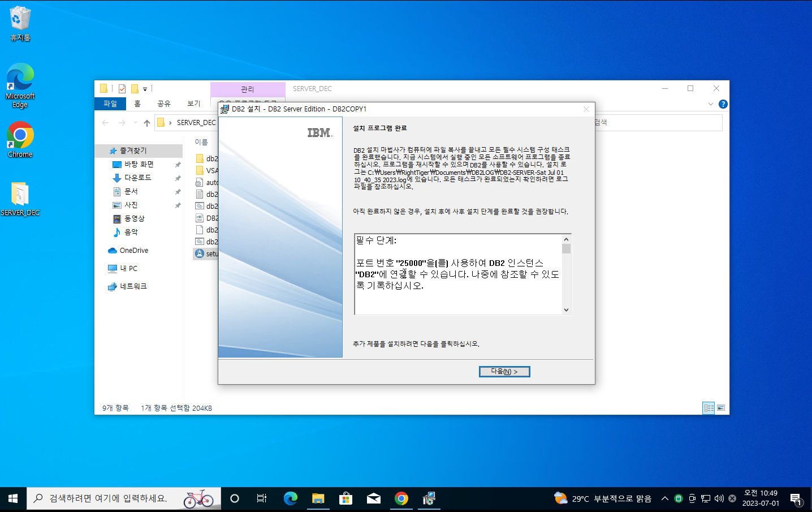Screen dimensions: 812x512
Task: Open SERVER_DEC desktop folder
Action: click(x=20, y=199)
